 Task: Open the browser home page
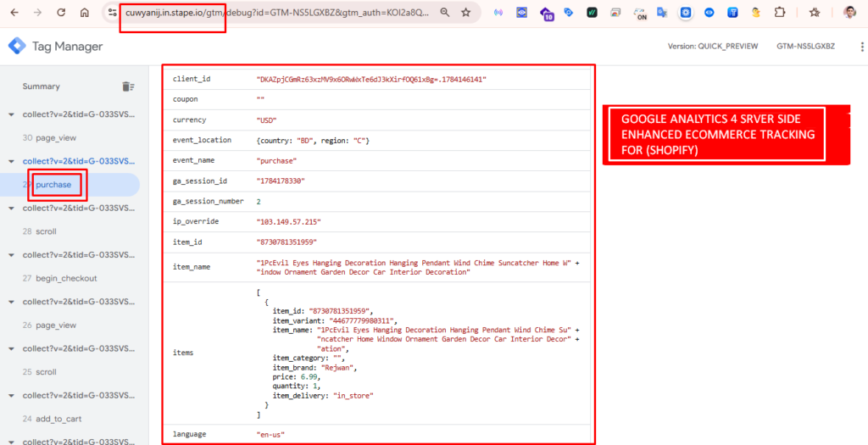click(x=85, y=12)
